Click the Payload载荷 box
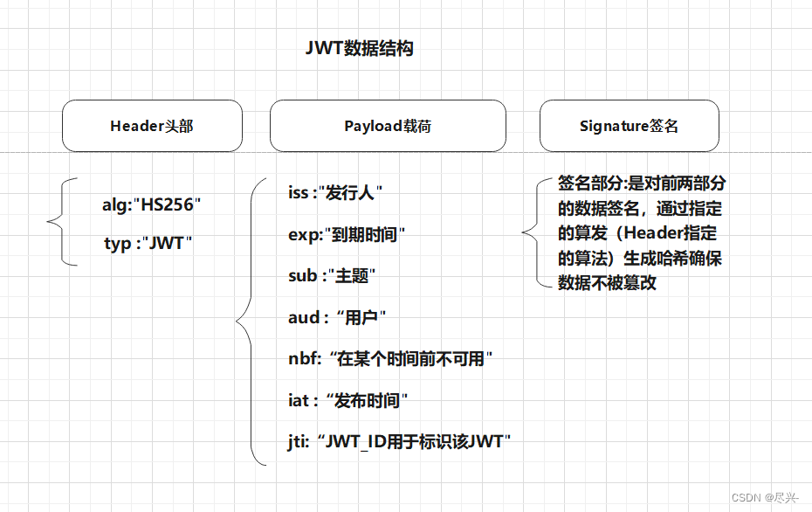 coord(388,126)
